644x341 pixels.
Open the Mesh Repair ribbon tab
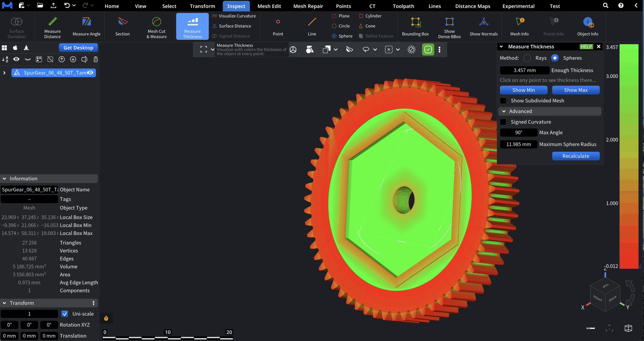point(308,6)
